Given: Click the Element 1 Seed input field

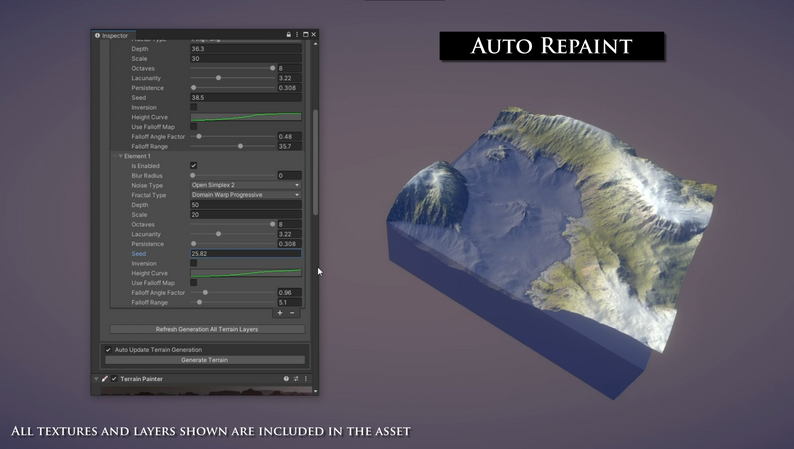Looking at the screenshot, I should (245, 254).
